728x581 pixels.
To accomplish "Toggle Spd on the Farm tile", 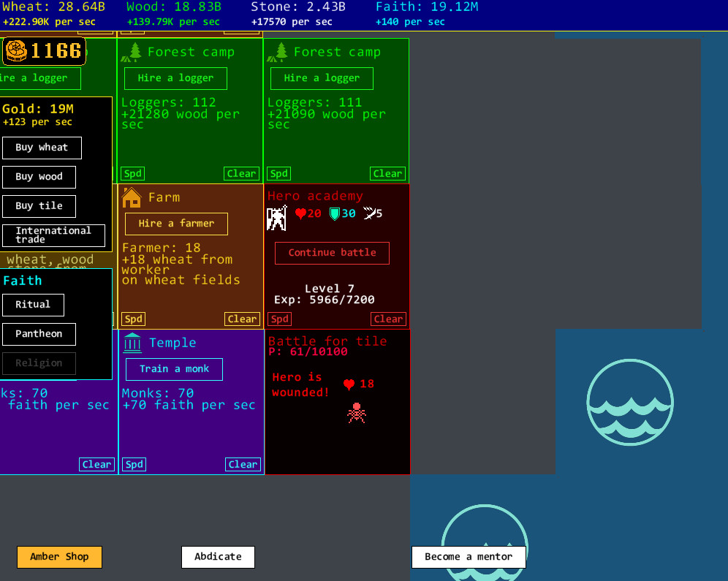I will pyautogui.click(x=133, y=319).
